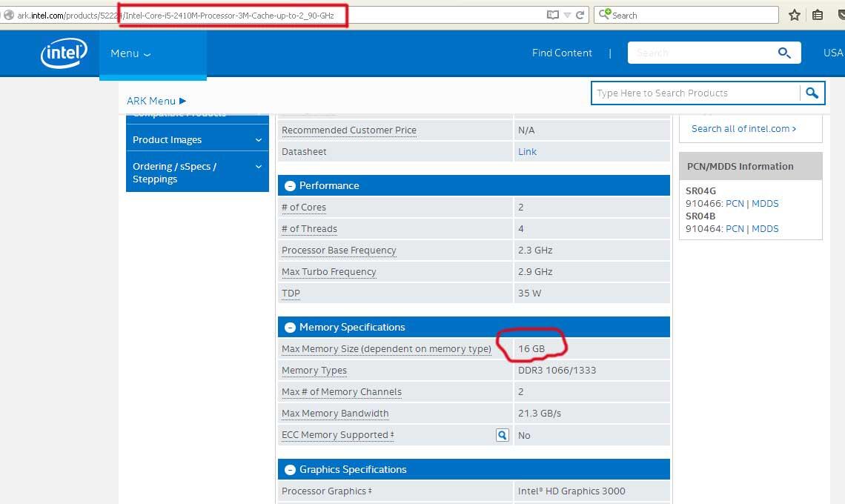Click the '35 W' value
Image resolution: width=845 pixels, height=504 pixels.
(x=529, y=294)
